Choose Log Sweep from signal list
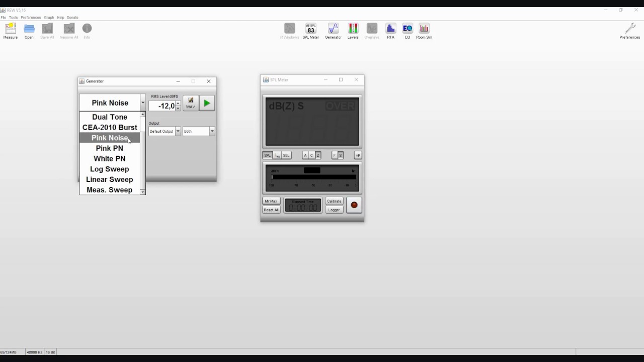 point(110,169)
